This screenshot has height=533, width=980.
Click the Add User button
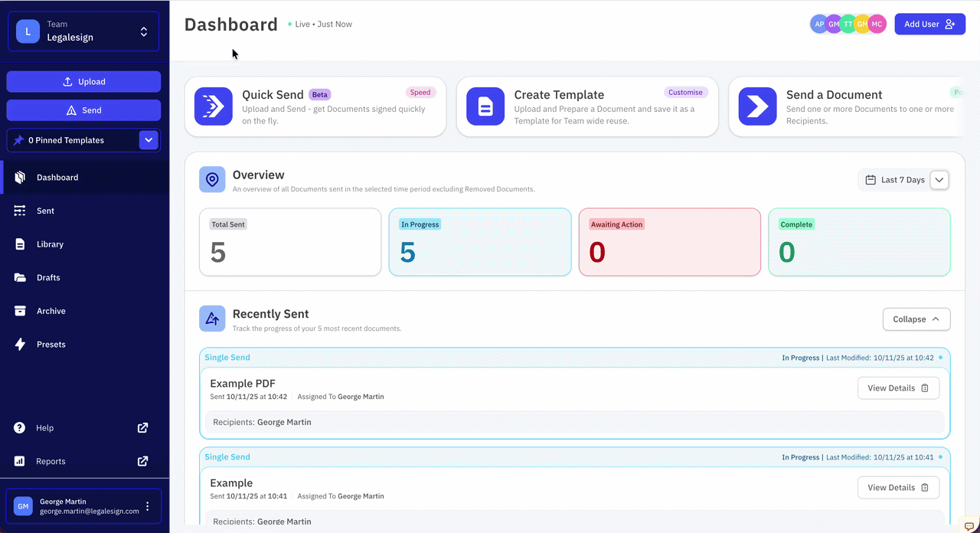(x=929, y=24)
